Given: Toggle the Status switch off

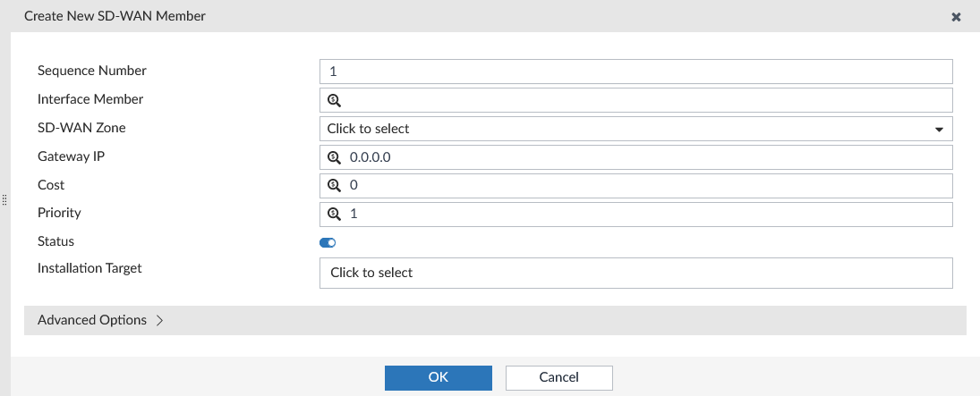Looking at the screenshot, I should [328, 243].
